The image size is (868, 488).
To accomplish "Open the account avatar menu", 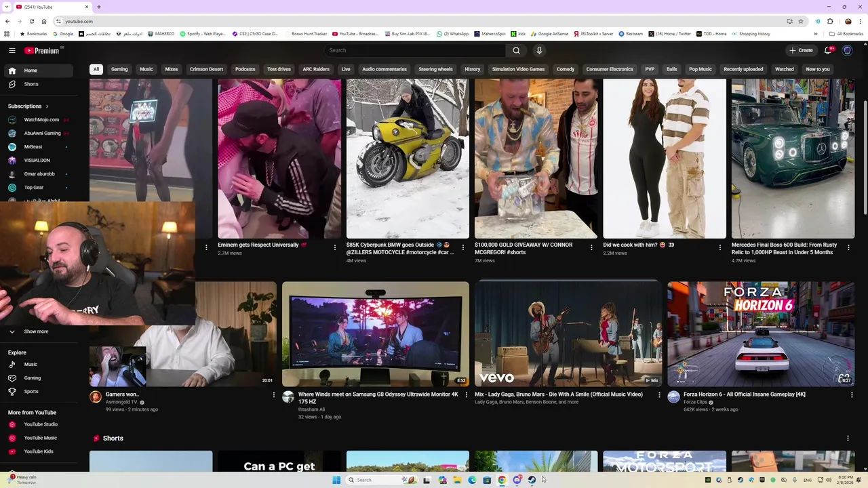I will (x=847, y=50).
